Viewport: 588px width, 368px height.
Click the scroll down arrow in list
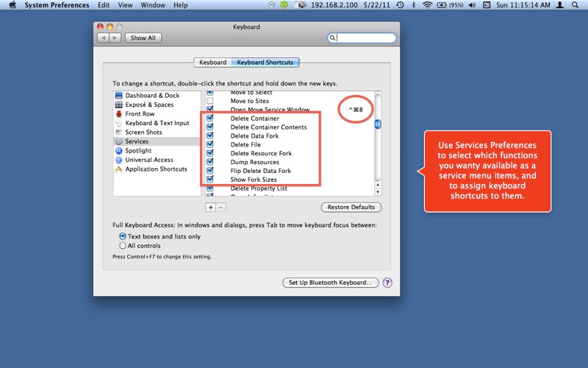click(x=378, y=192)
